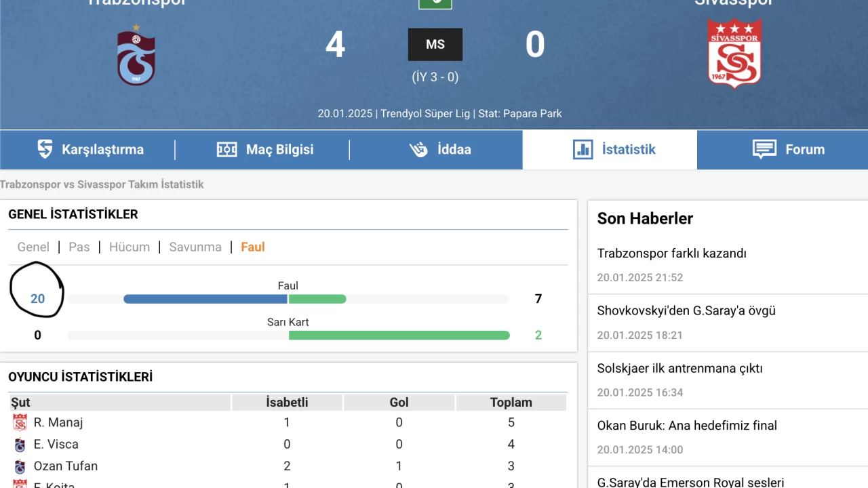Click the Faul comparison bar
Image resolution: width=868 pixels, height=488 pixels.
point(288,299)
